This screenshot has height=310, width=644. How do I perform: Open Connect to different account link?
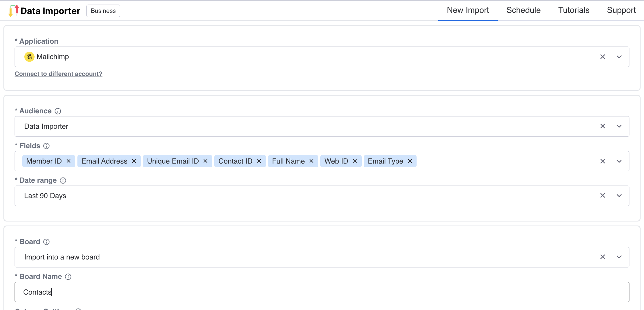click(x=59, y=74)
